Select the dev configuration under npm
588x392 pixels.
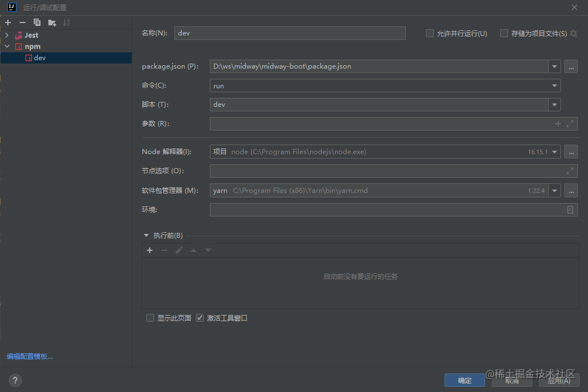[x=39, y=57]
